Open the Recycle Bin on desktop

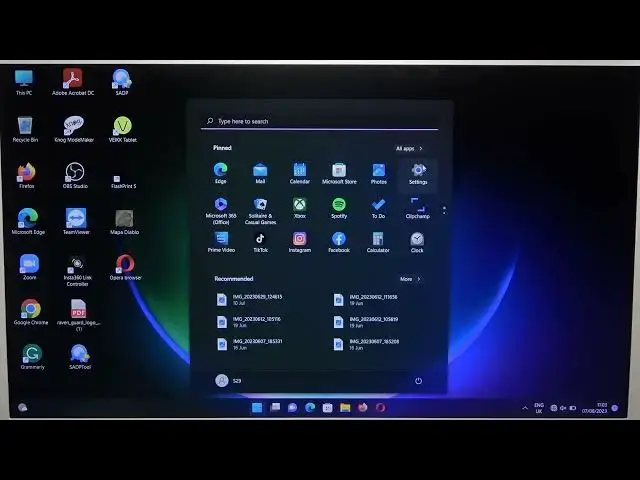[x=25, y=129]
